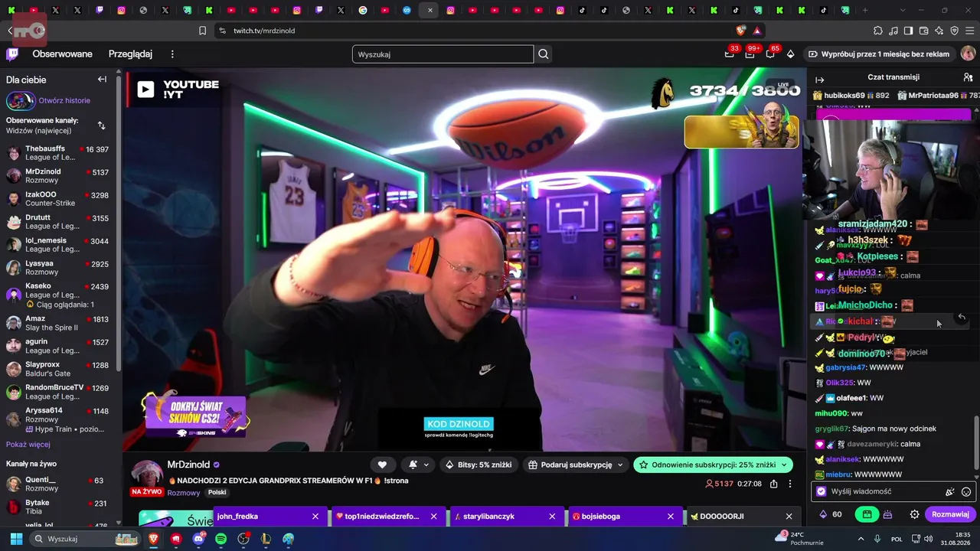The width and height of the screenshot is (980, 551).
Task: Click the Bitsy: 5% zniżki button
Action: [x=479, y=465]
